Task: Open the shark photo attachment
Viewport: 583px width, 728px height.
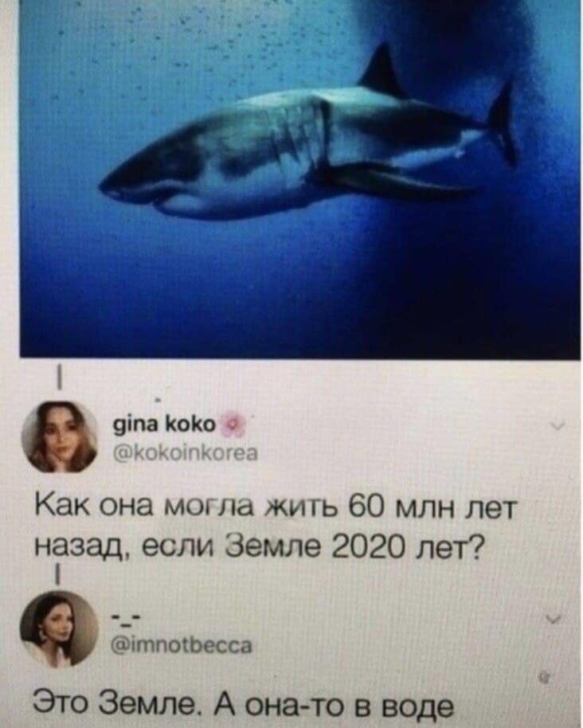Action: click(x=299, y=179)
